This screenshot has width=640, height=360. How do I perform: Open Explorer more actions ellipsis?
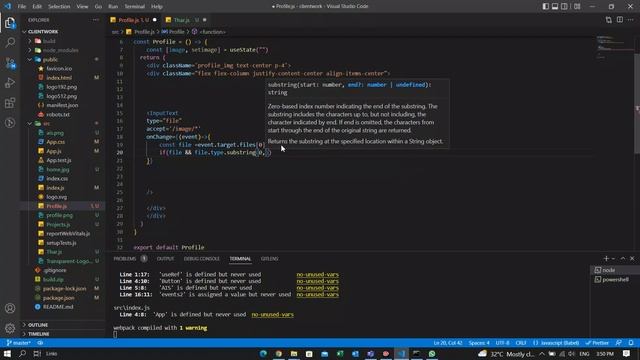[x=96, y=20]
